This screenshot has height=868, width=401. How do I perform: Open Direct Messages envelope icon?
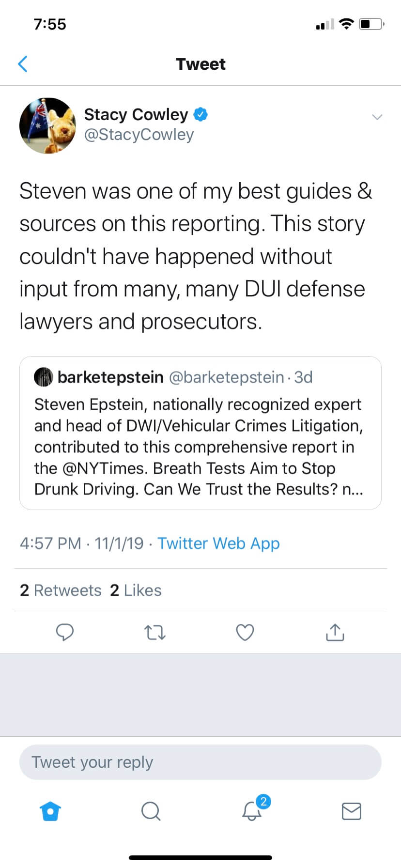click(351, 811)
